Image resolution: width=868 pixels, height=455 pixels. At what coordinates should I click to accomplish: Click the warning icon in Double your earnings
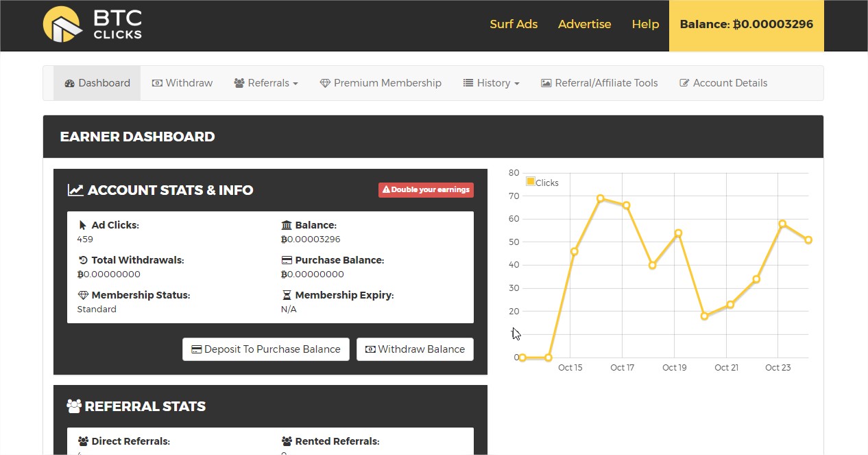[x=386, y=189]
